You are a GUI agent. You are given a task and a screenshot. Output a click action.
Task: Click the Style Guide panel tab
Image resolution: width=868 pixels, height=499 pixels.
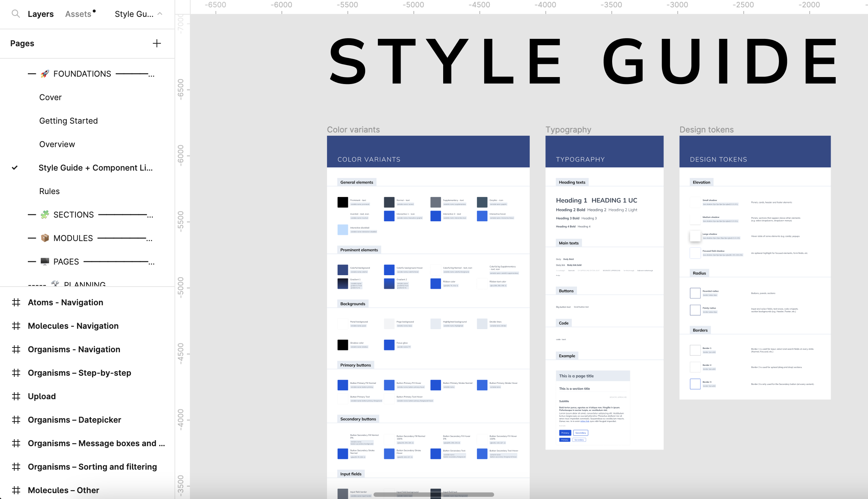(x=134, y=14)
